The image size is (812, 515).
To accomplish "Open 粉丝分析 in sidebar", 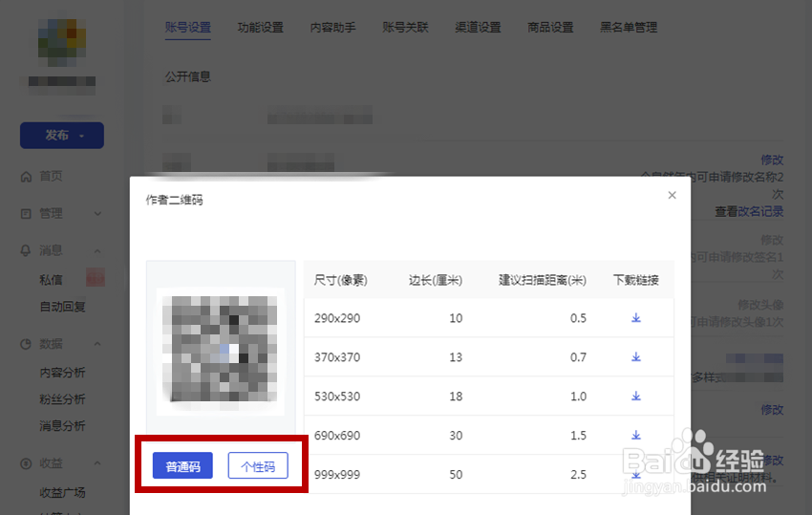I will [63, 399].
